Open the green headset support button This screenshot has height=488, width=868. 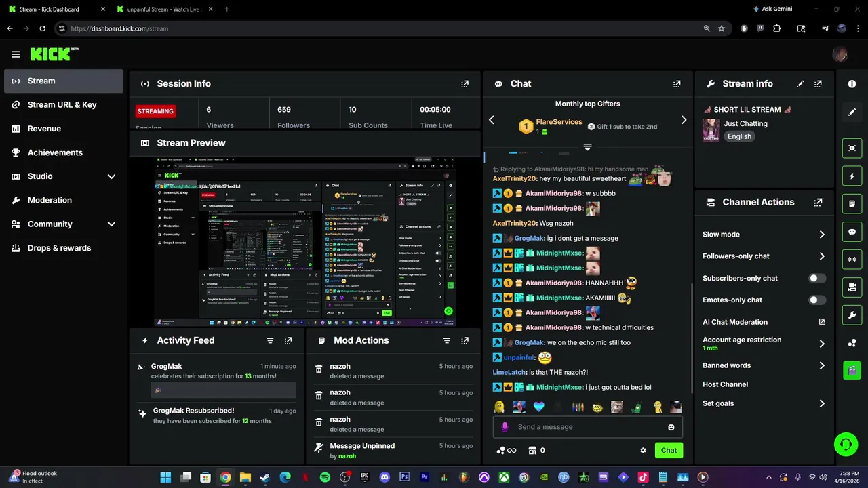[846, 445]
